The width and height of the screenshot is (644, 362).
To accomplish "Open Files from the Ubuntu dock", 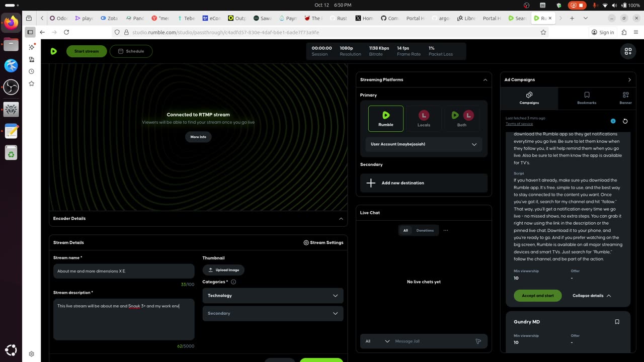I will (11, 44).
